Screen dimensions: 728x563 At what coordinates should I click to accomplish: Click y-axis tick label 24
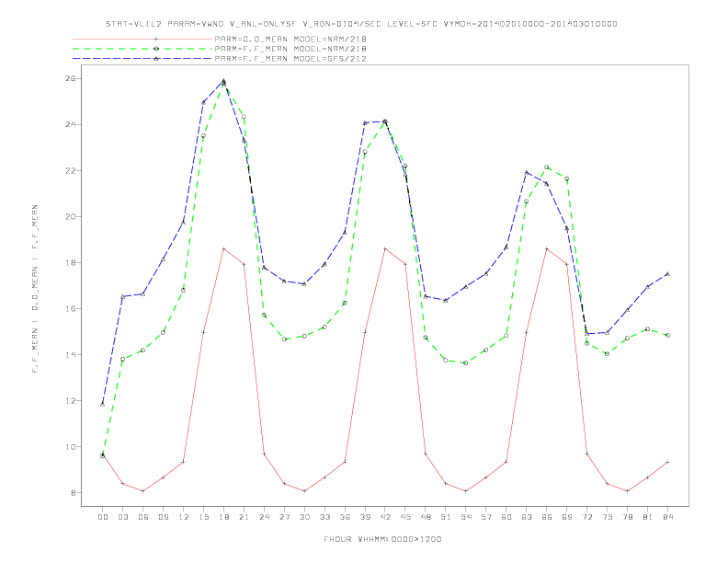point(70,124)
